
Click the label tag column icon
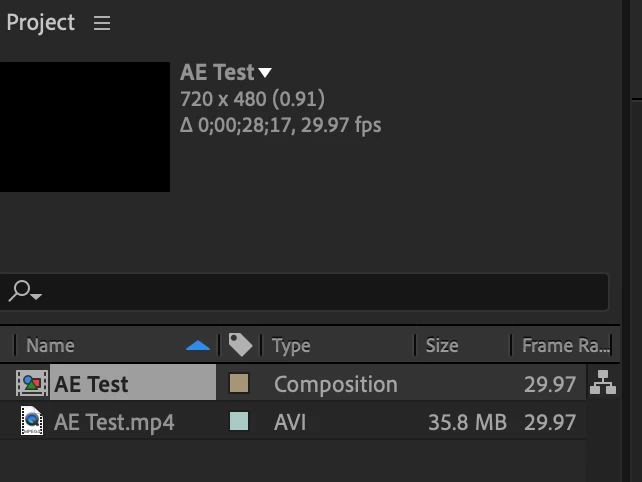(x=240, y=345)
